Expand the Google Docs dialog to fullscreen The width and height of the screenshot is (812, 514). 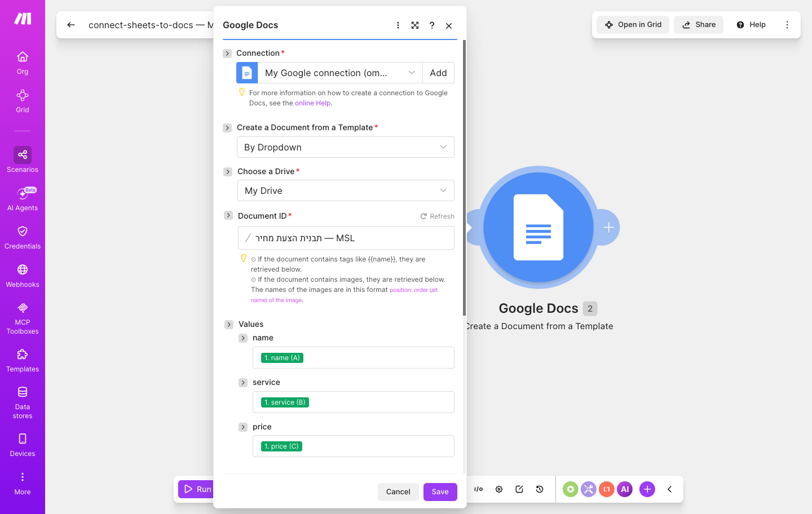pyautogui.click(x=415, y=25)
